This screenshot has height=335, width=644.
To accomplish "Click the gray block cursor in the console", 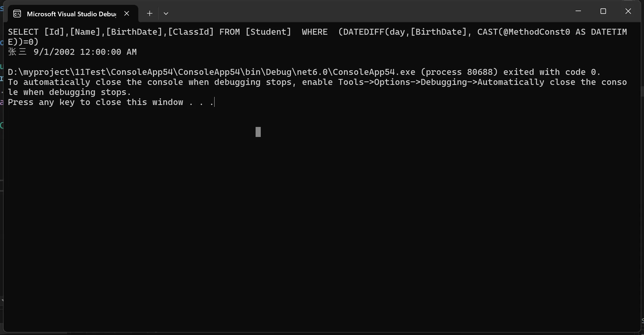I will point(258,132).
